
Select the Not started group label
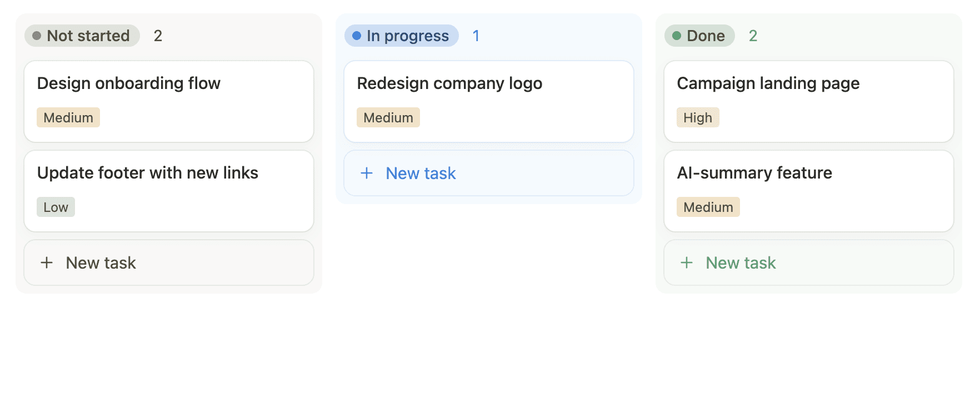click(x=88, y=36)
